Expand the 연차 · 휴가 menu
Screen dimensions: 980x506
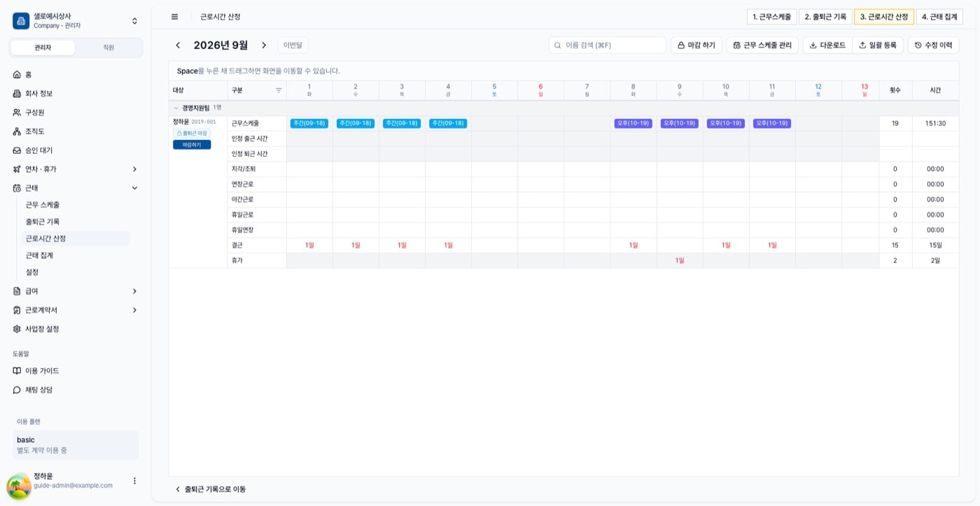click(x=134, y=169)
